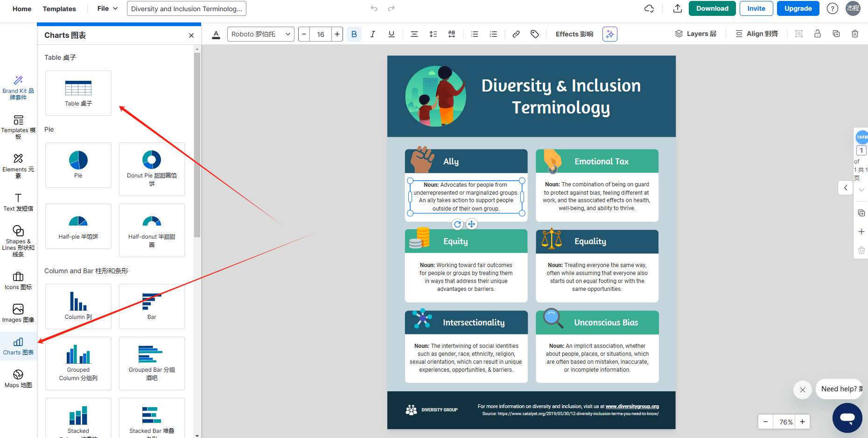This screenshot has width=868, height=438.
Task: Open the Brand Kit sidebar panel
Action: tap(18, 87)
